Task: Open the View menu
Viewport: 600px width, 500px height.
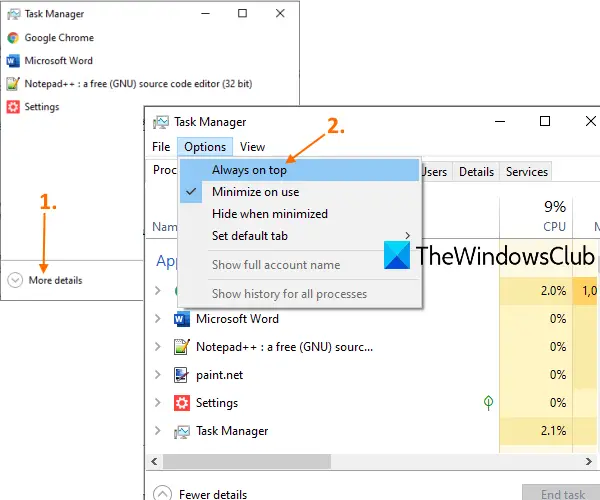Action: click(x=253, y=147)
